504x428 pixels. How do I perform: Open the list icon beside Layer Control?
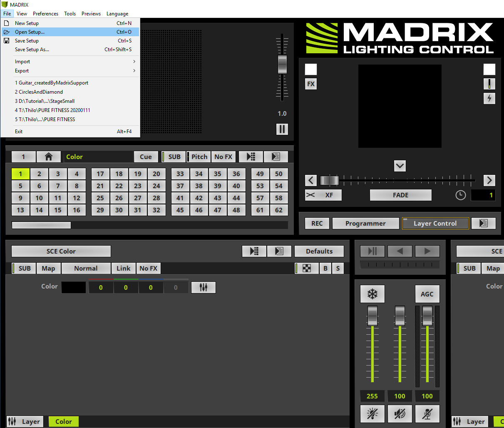[x=484, y=223]
